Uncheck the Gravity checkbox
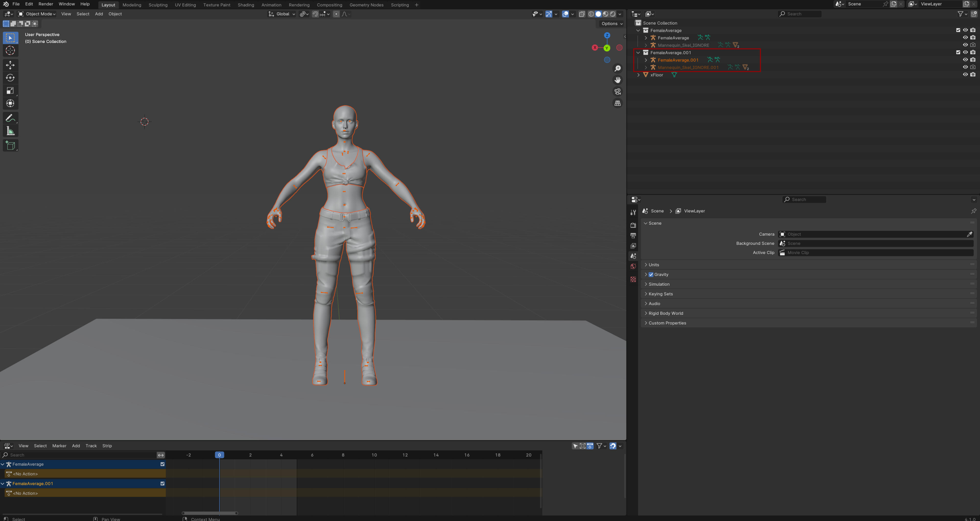The height and width of the screenshot is (521, 980). (651, 275)
